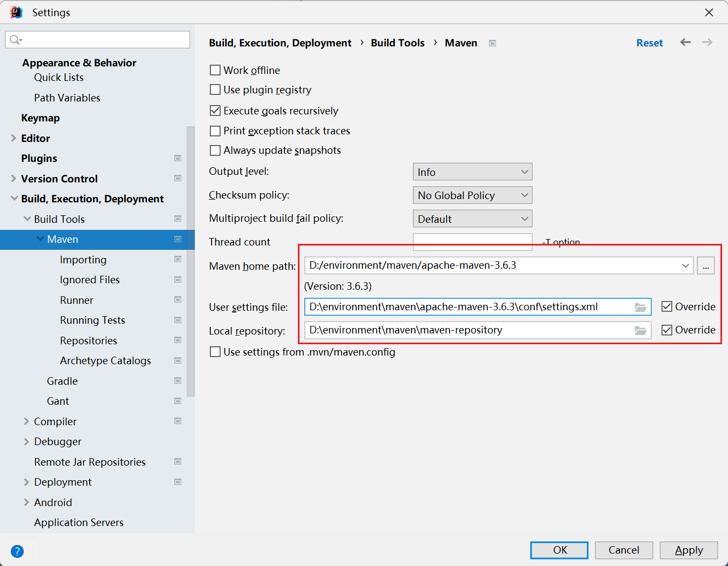This screenshot has height=566, width=728.
Task: Click the project icon beside Importing row
Action: coord(178,259)
